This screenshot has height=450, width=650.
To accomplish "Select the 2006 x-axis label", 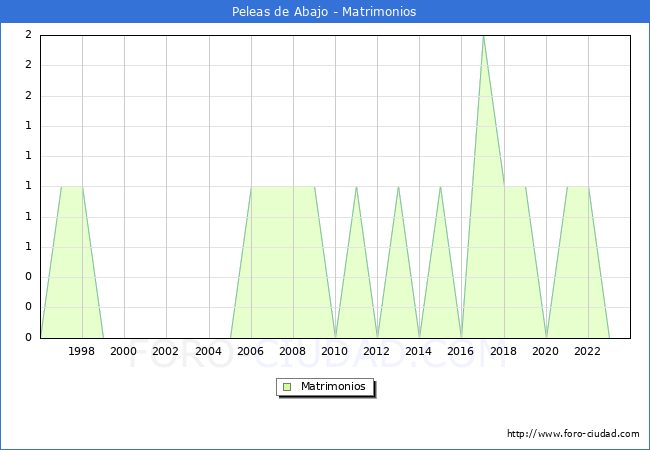I will tap(250, 351).
